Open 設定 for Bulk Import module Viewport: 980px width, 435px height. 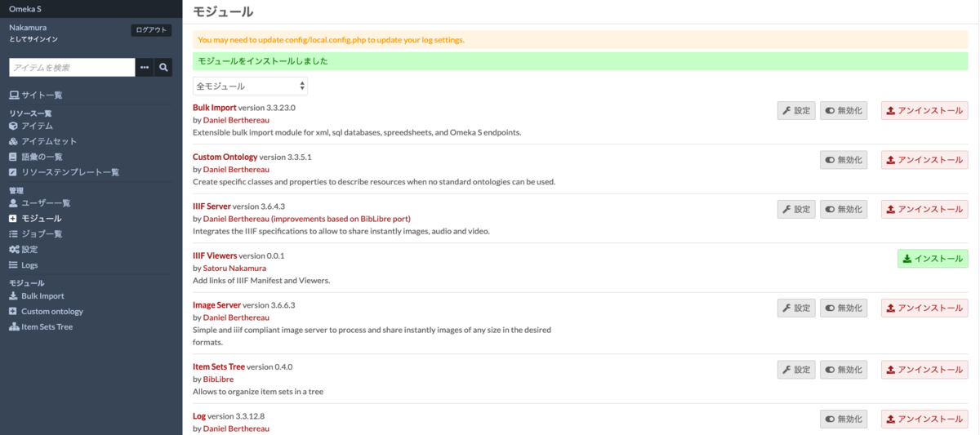pos(796,111)
